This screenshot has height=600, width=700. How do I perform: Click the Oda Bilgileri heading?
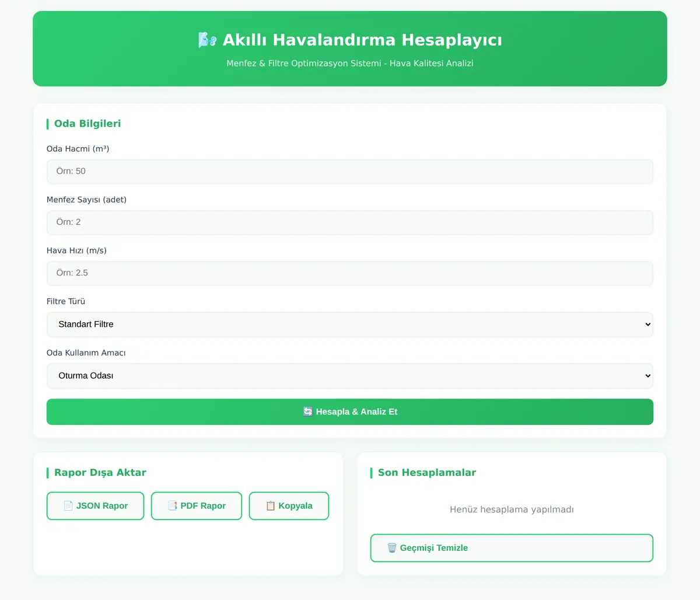click(x=87, y=124)
